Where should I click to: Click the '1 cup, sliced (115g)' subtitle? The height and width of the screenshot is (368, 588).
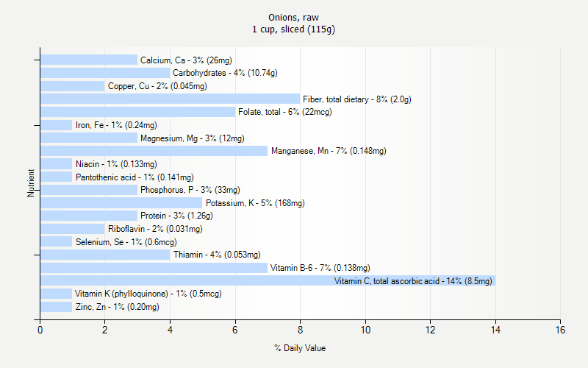point(293,29)
